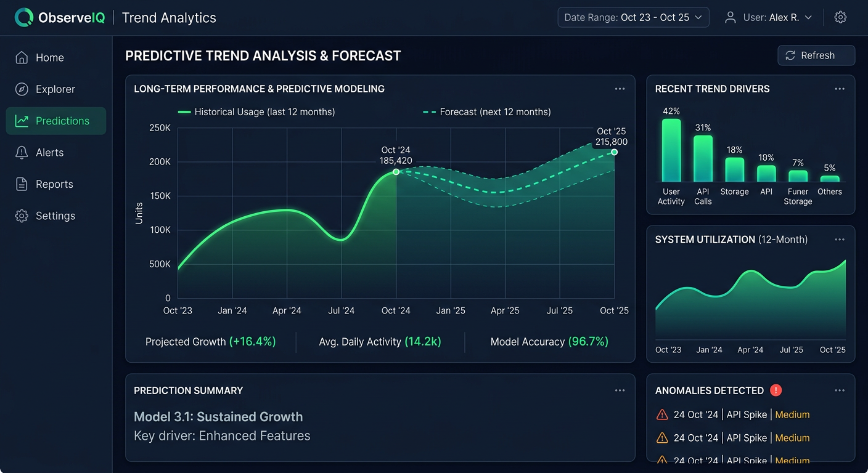
Task: Select the Explorer compass icon
Action: pos(22,89)
